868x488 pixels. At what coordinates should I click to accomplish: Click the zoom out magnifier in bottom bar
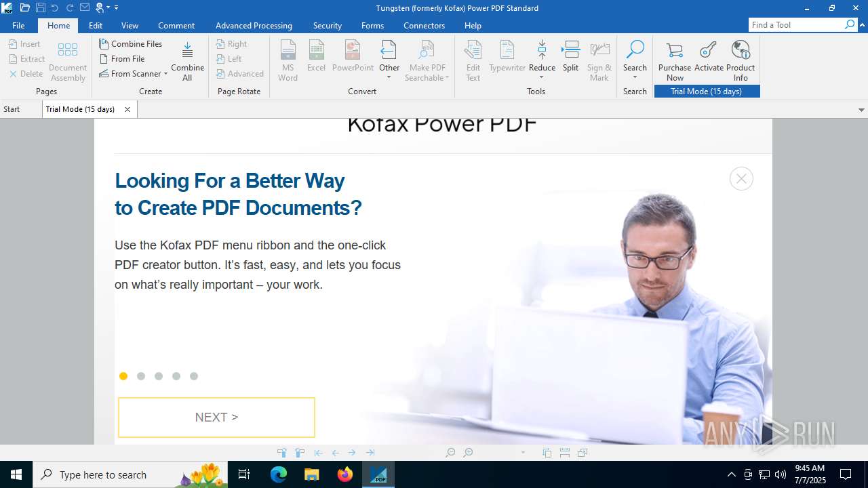click(450, 453)
